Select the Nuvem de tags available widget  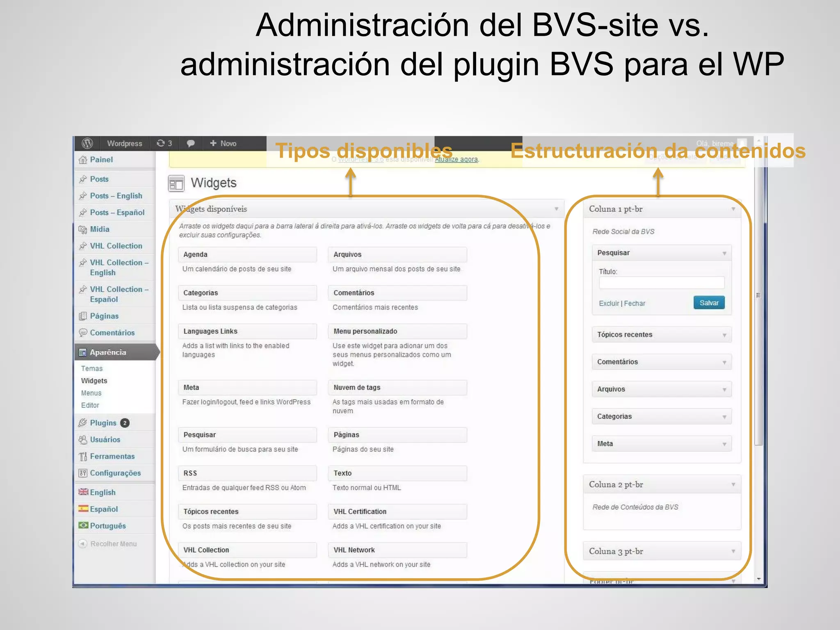(x=397, y=388)
